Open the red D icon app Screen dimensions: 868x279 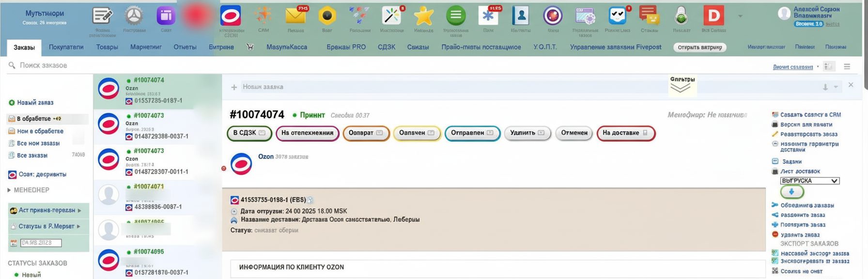pos(713,16)
